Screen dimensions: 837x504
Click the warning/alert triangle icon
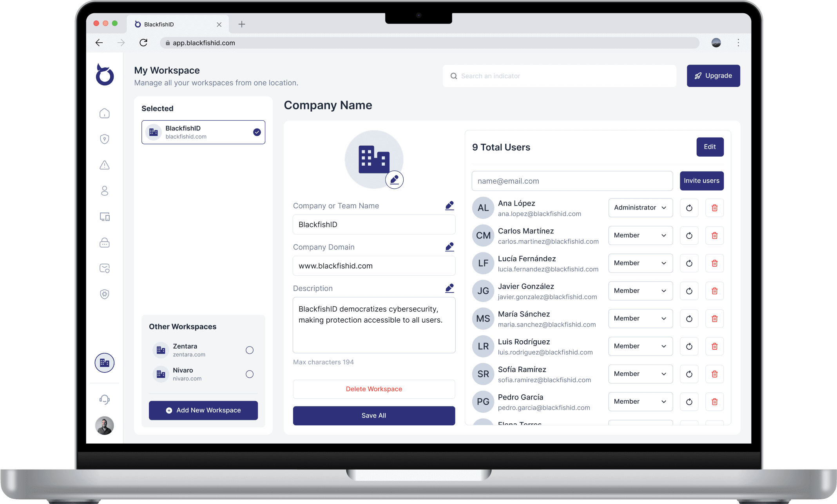[x=105, y=165]
